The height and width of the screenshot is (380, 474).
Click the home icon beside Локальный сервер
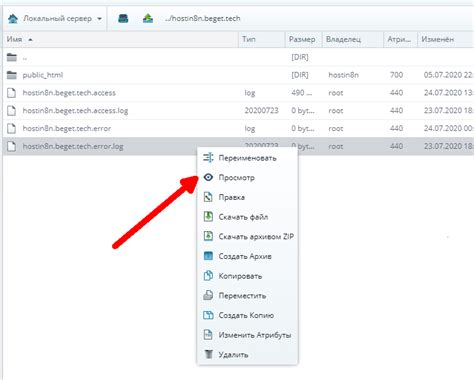pos(13,19)
